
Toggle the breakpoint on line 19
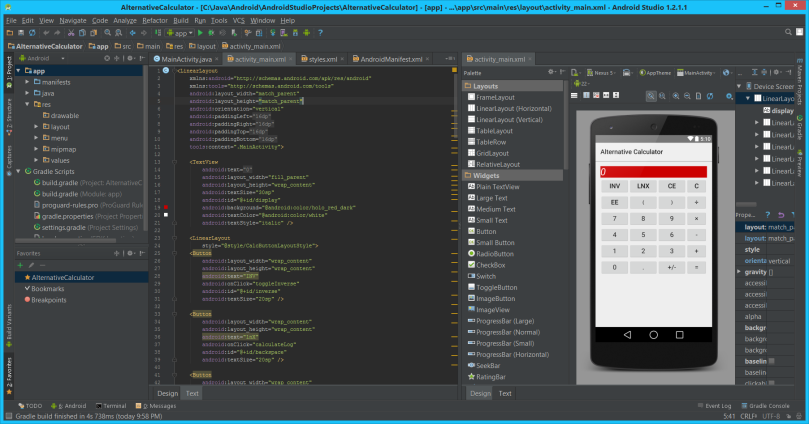pos(166,207)
